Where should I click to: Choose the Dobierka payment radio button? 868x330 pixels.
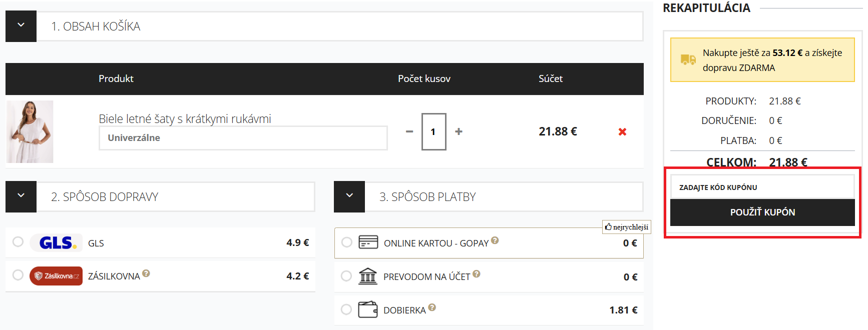point(346,309)
